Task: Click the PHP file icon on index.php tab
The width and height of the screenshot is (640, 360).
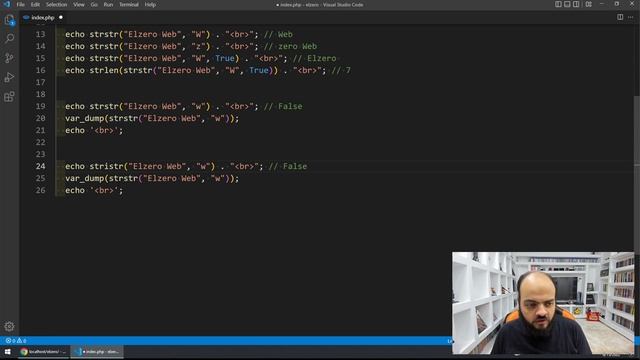Action: [26, 18]
